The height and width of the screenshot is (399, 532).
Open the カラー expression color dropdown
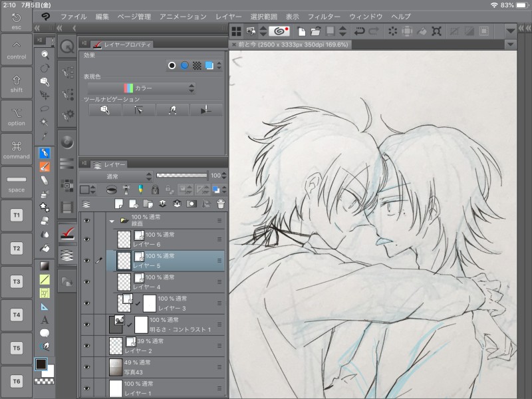click(x=142, y=88)
